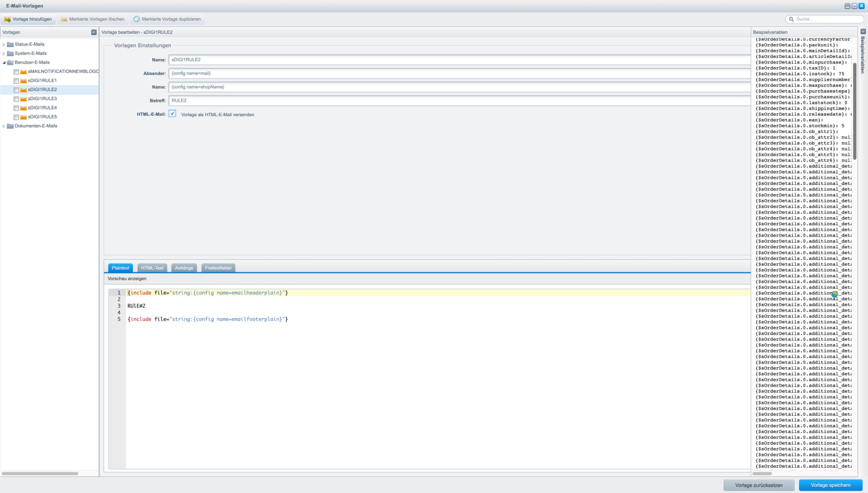Select the sDIGI1RULE1 template name
This screenshot has height=493, width=868.
43,81
